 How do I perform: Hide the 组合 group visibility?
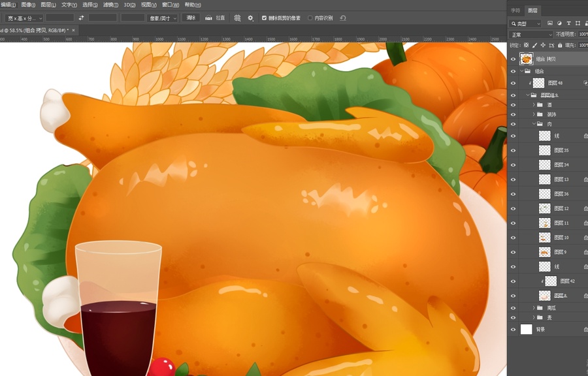pyautogui.click(x=513, y=71)
